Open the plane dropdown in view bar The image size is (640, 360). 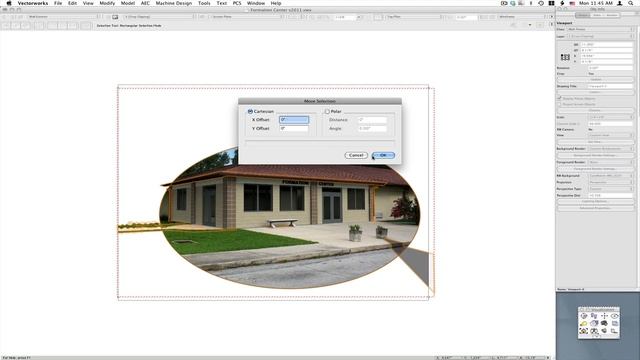click(247, 17)
